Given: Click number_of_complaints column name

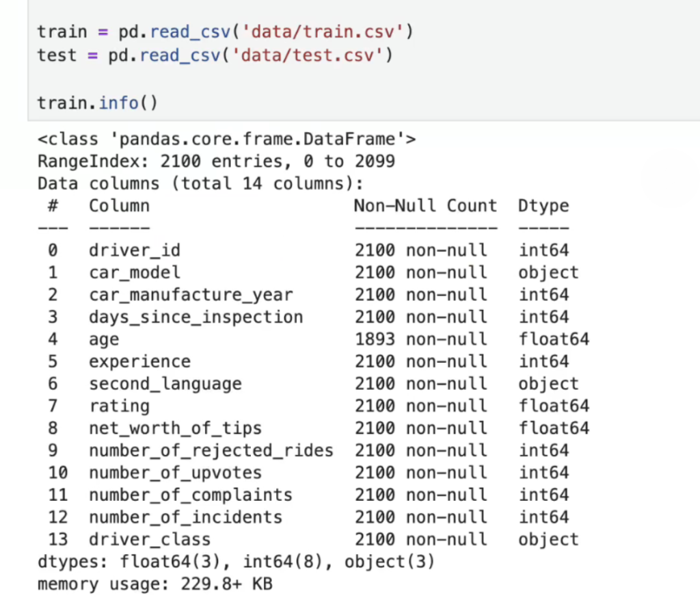Looking at the screenshot, I should (x=191, y=495).
